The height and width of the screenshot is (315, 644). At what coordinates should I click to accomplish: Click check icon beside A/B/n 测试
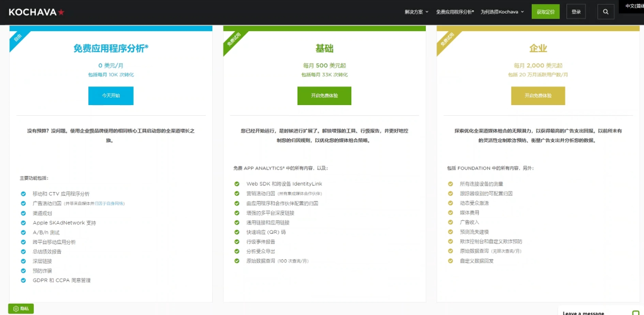(x=23, y=233)
